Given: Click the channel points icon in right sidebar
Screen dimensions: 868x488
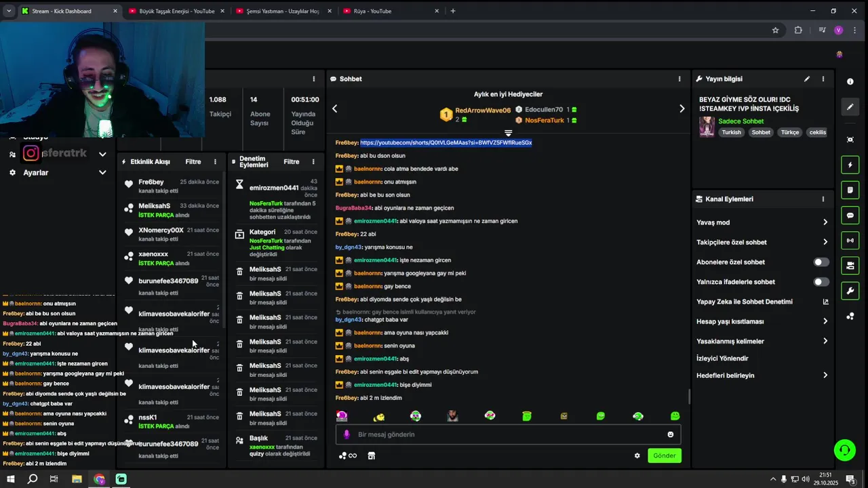Looking at the screenshot, I should click(x=850, y=317).
